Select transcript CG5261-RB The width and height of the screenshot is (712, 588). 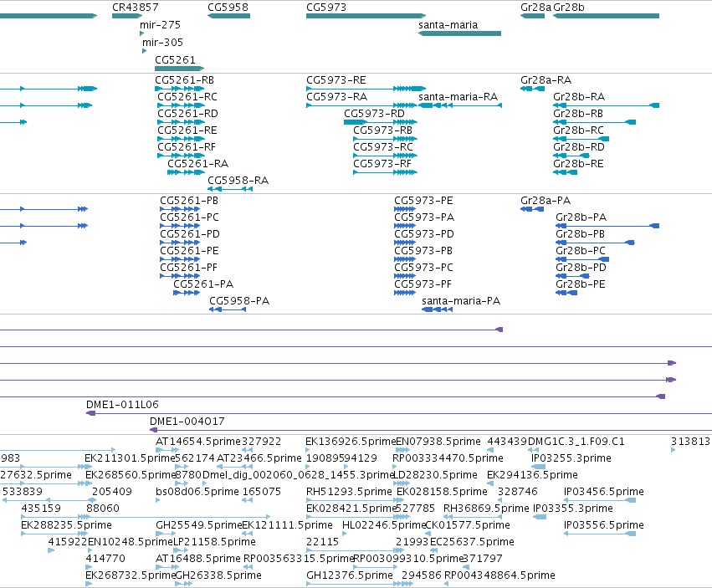[180, 89]
